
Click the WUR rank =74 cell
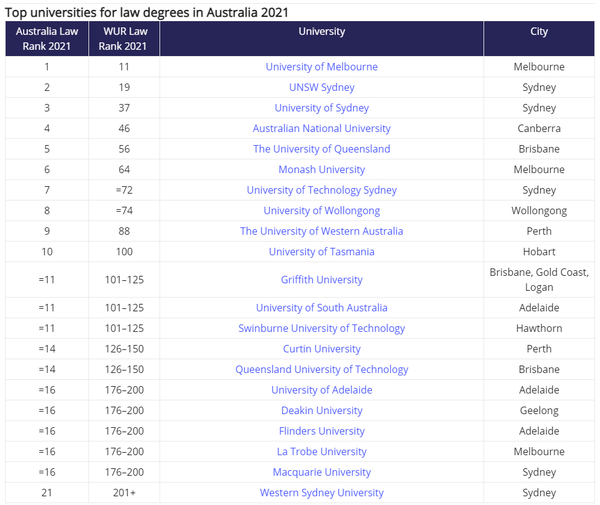(x=124, y=211)
